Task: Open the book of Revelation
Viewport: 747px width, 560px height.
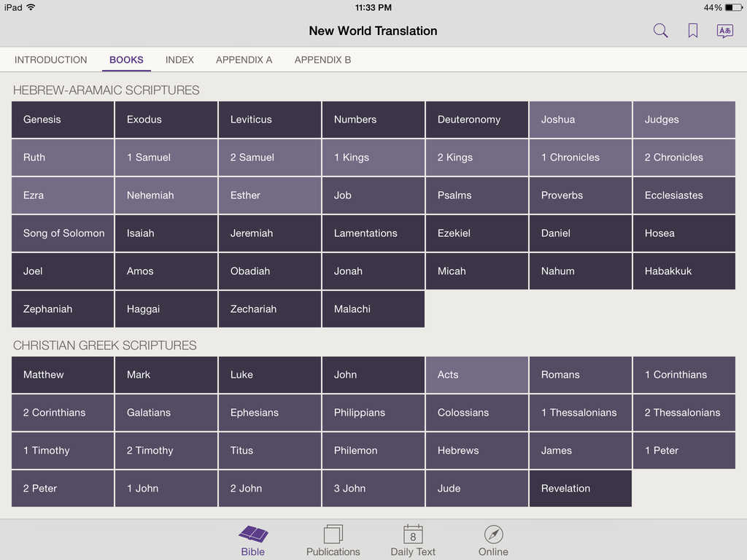Action: click(580, 489)
